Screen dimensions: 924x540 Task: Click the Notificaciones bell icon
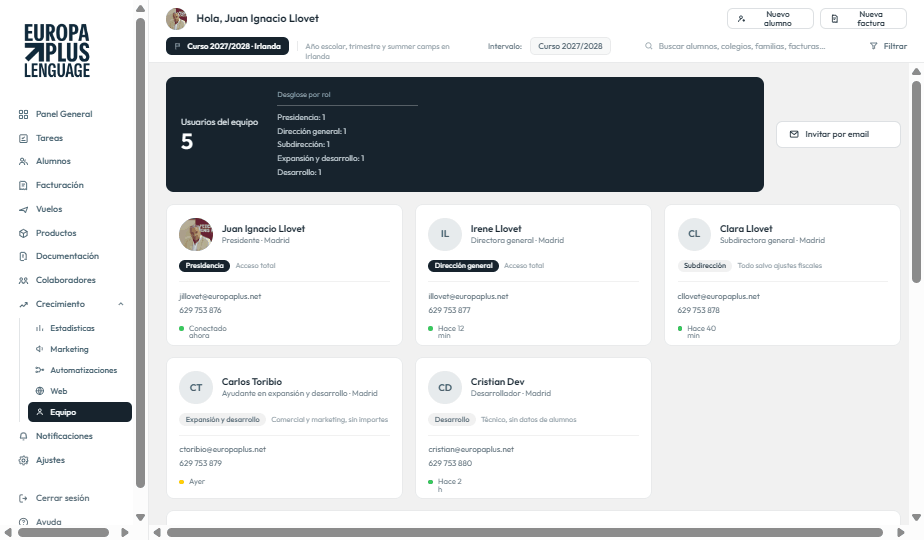(24, 436)
